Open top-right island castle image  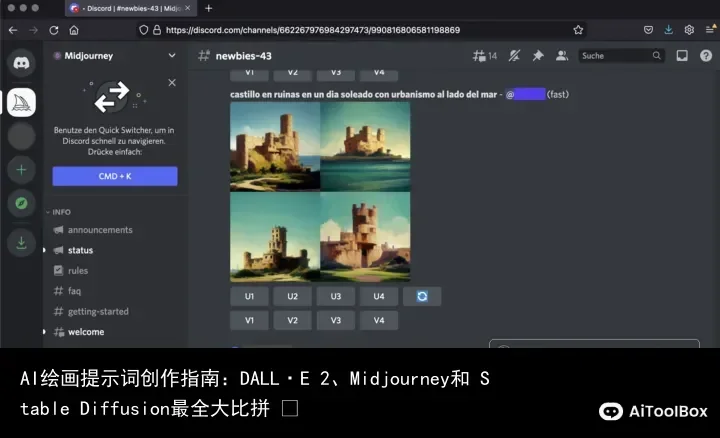click(365, 146)
